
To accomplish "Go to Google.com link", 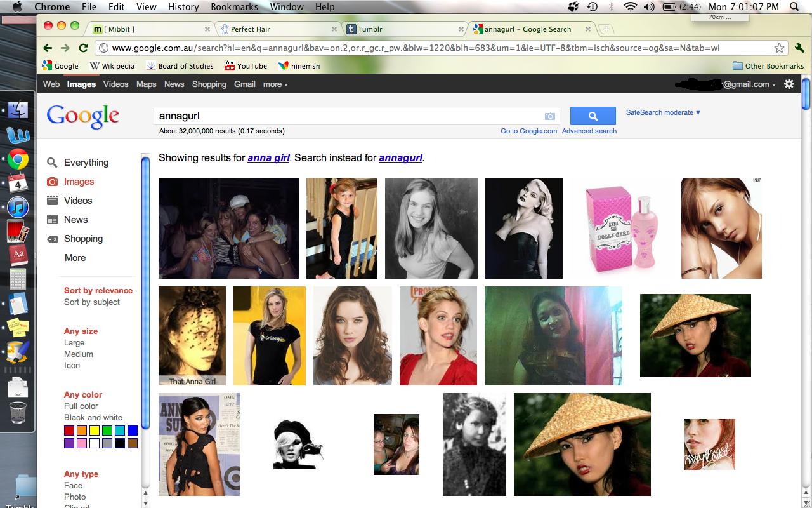I will tap(528, 131).
